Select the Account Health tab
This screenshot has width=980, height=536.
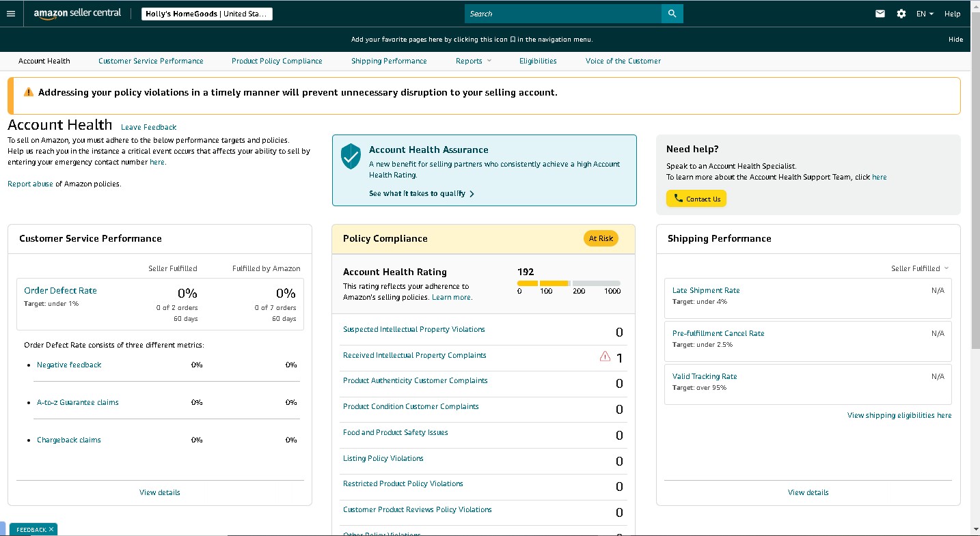click(x=44, y=61)
